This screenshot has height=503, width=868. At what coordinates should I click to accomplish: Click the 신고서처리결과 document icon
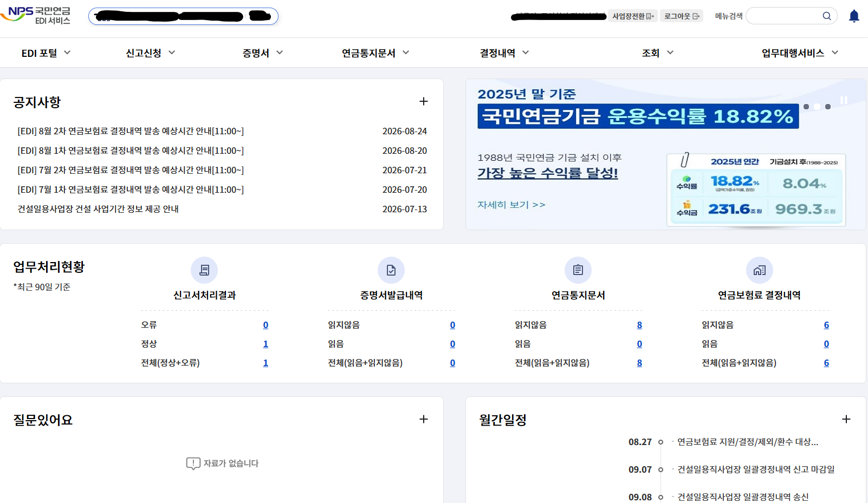204,270
